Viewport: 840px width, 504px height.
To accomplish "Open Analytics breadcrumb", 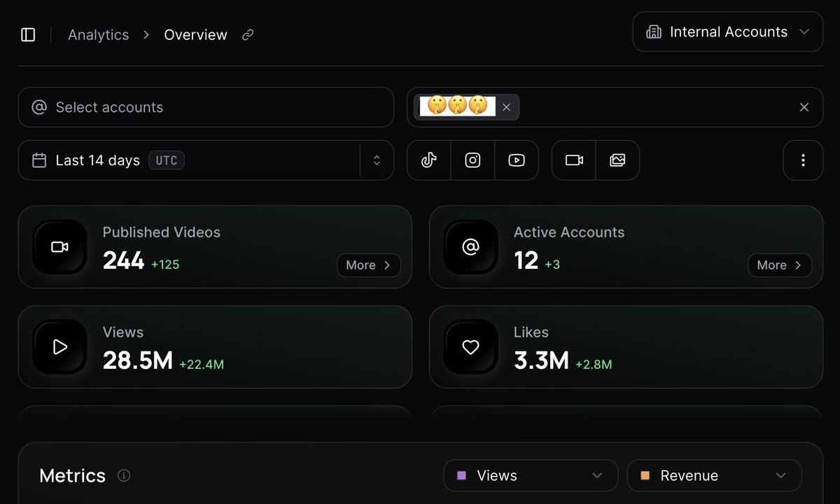I will click(x=99, y=35).
